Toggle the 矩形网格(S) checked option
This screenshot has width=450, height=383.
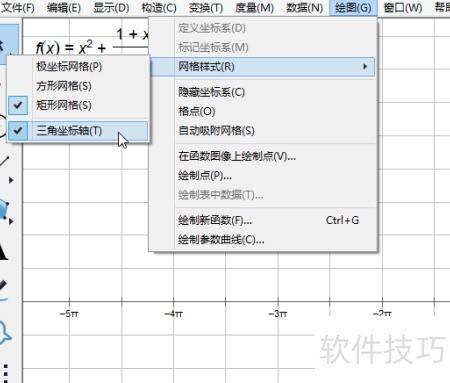pyautogui.click(x=78, y=105)
